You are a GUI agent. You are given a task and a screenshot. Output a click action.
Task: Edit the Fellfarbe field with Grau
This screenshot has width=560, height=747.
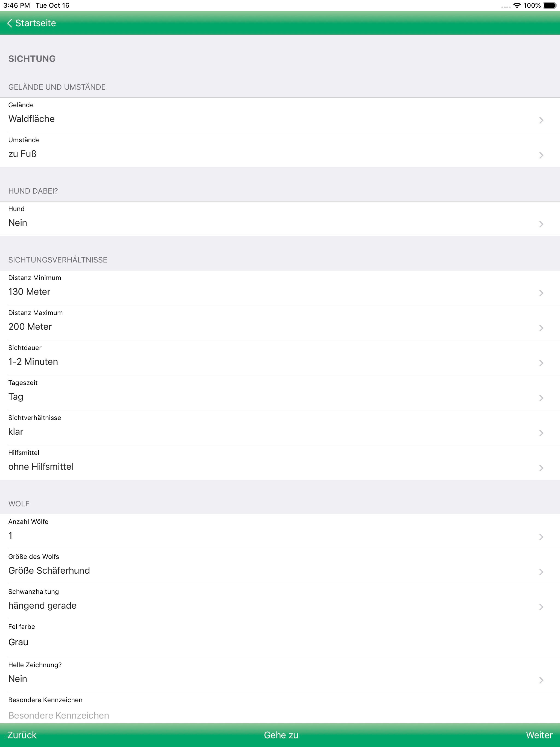(280, 638)
